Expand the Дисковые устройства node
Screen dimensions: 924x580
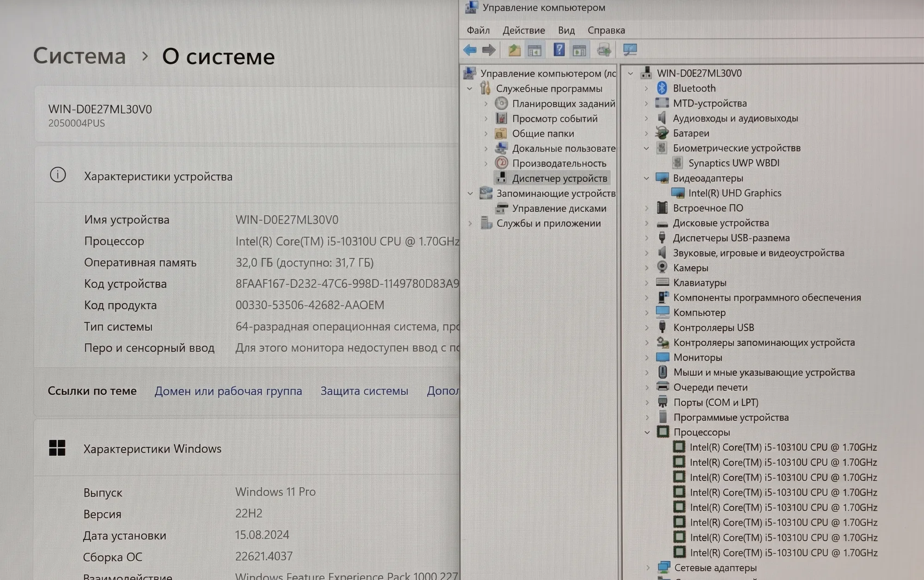tap(646, 223)
